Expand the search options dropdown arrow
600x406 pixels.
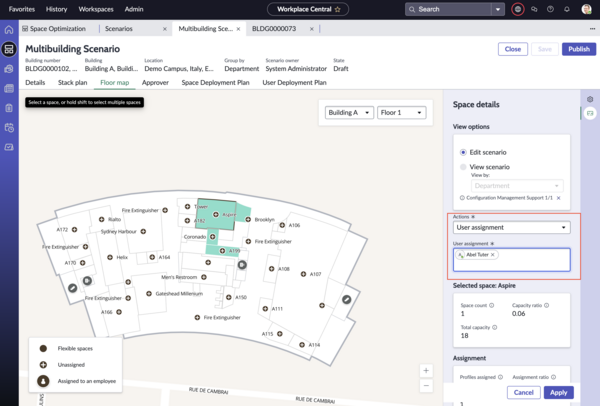tap(498, 9)
